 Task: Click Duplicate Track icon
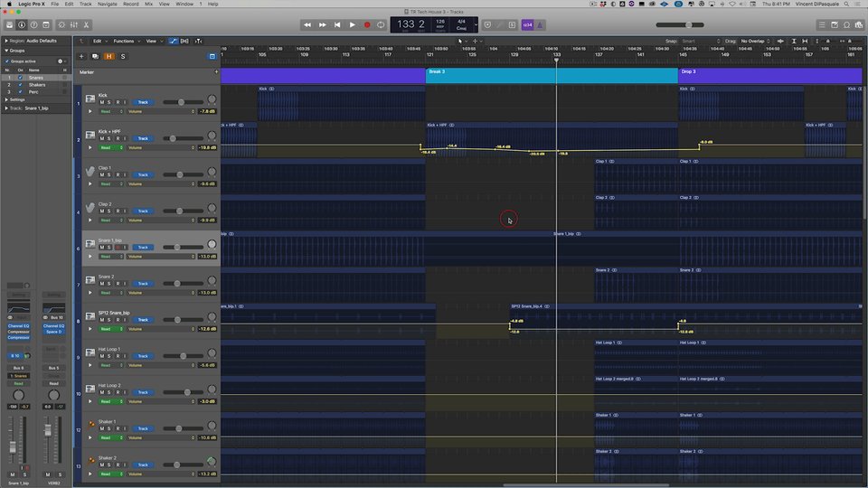click(x=95, y=56)
